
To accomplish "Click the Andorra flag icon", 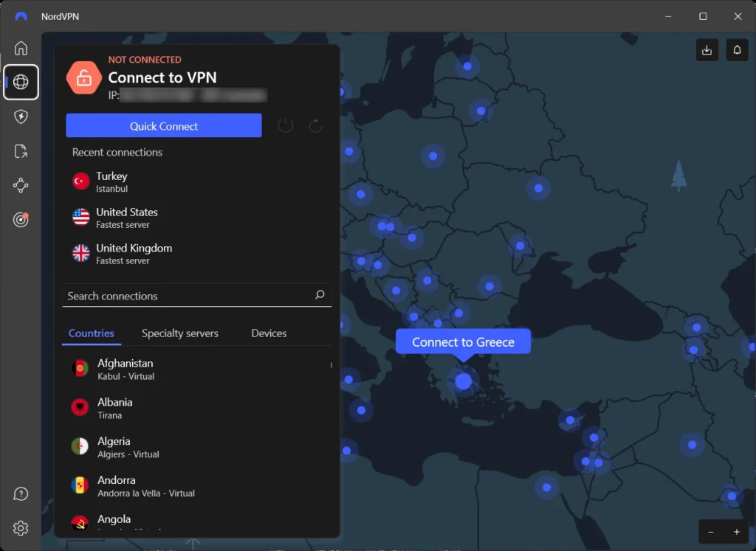I will (x=80, y=485).
